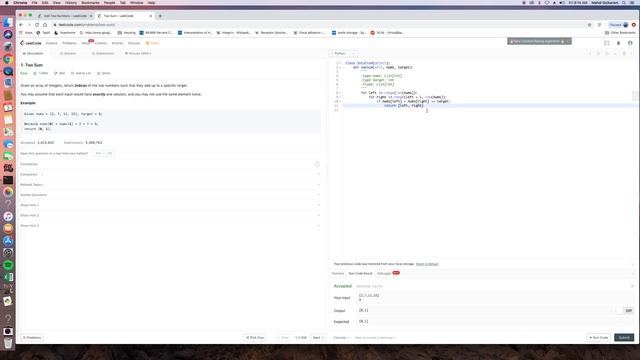The image size is (640, 360).
Task: Open Excel in the macOS dock
Action: pos(8,277)
